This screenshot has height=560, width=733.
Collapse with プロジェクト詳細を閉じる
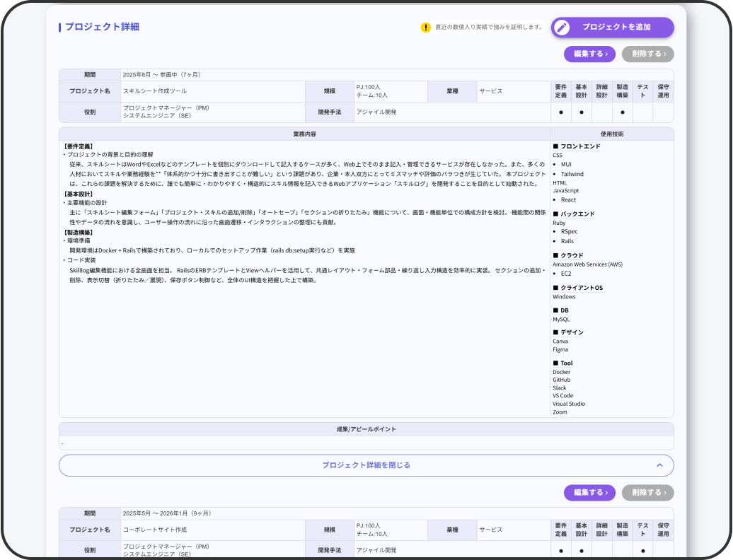point(366,465)
